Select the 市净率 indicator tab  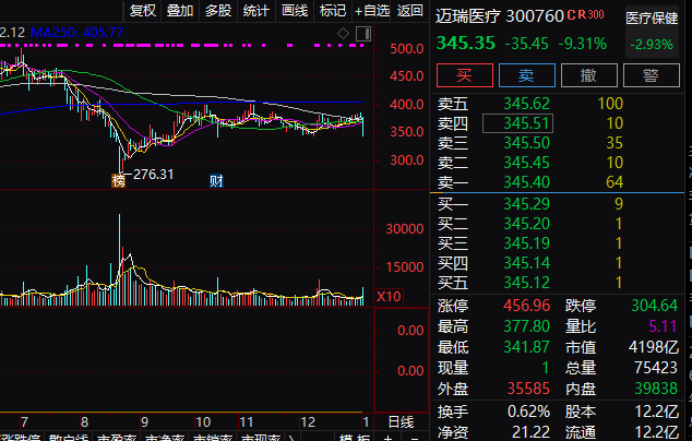point(165,438)
